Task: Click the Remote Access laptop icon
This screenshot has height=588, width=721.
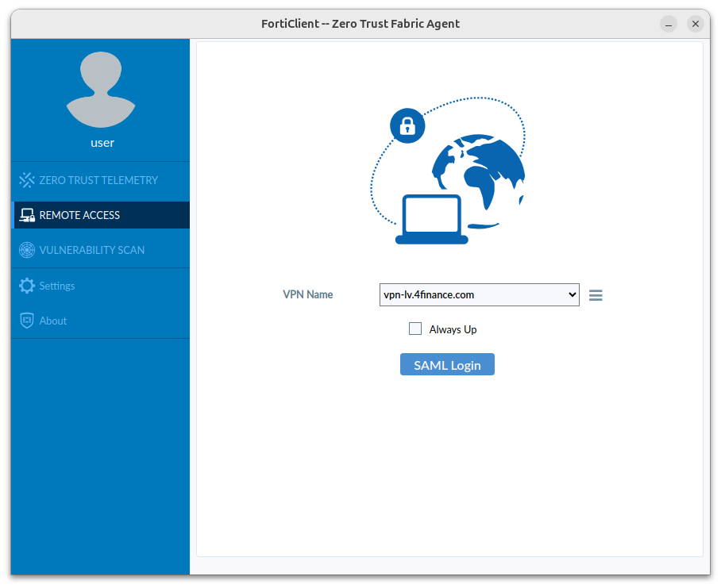Action: click(27, 215)
